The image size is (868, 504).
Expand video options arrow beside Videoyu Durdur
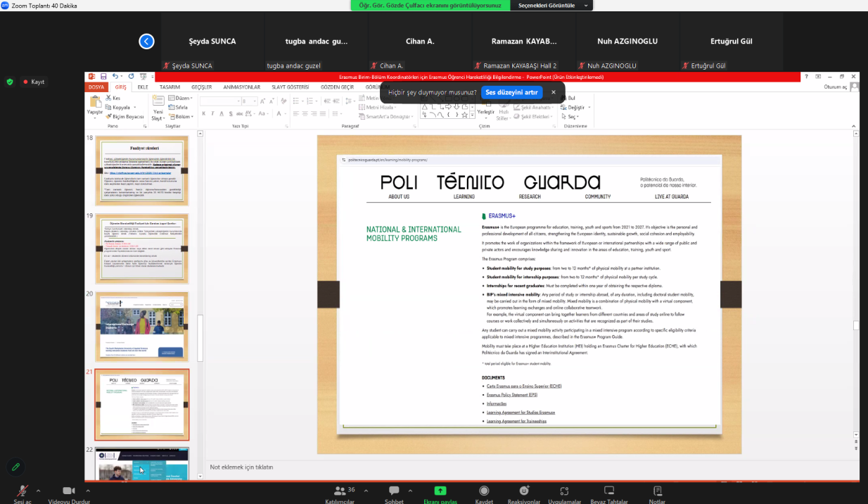click(x=89, y=491)
